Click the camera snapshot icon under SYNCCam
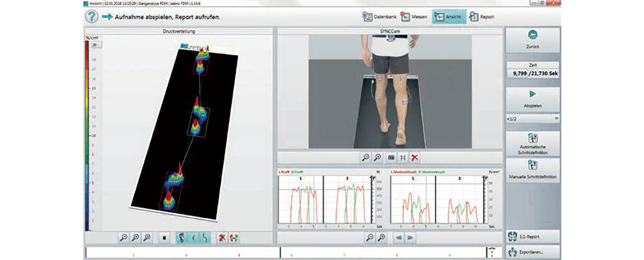This screenshot has height=260, width=644. 391,157
